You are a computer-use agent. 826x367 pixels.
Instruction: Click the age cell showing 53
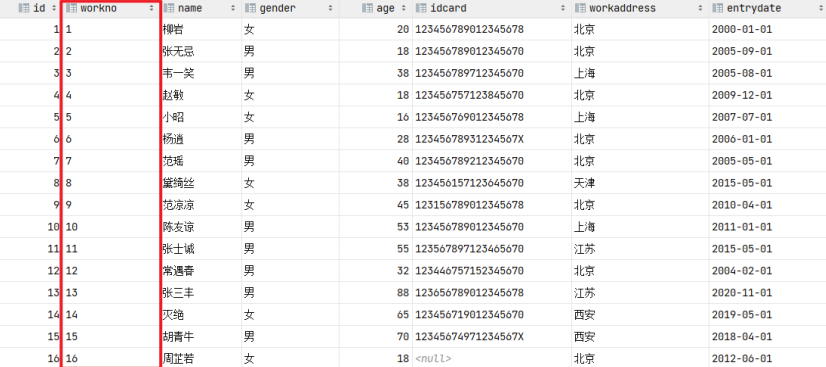(x=403, y=227)
